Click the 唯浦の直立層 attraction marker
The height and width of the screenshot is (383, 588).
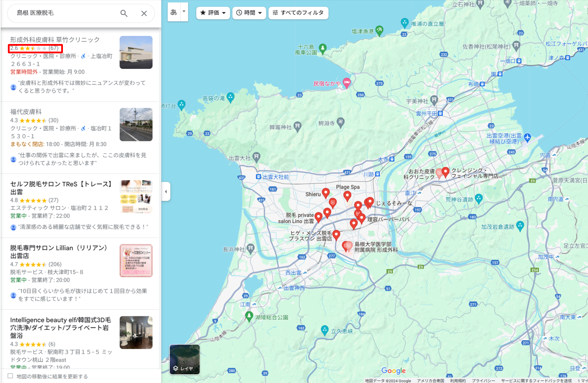click(x=404, y=23)
